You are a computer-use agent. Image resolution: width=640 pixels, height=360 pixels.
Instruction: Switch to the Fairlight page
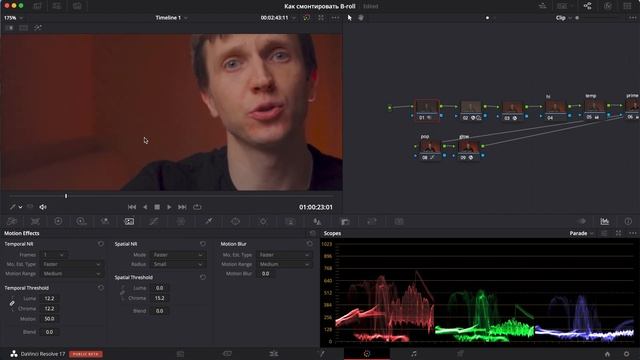pos(413,354)
